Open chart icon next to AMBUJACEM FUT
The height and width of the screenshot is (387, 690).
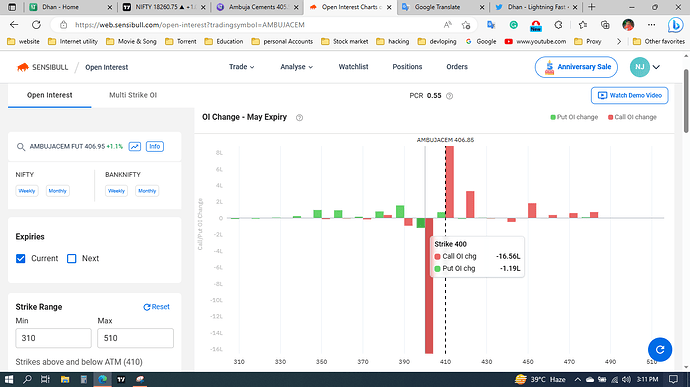click(135, 147)
